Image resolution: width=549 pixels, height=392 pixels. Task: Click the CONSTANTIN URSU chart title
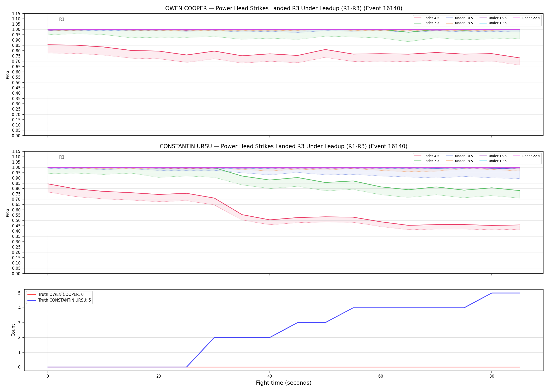tap(284, 146)
